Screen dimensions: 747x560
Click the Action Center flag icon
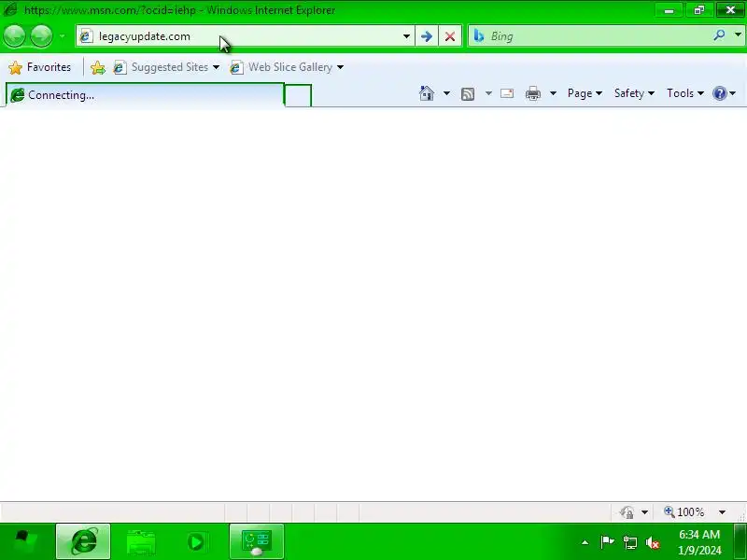point(608,542)
